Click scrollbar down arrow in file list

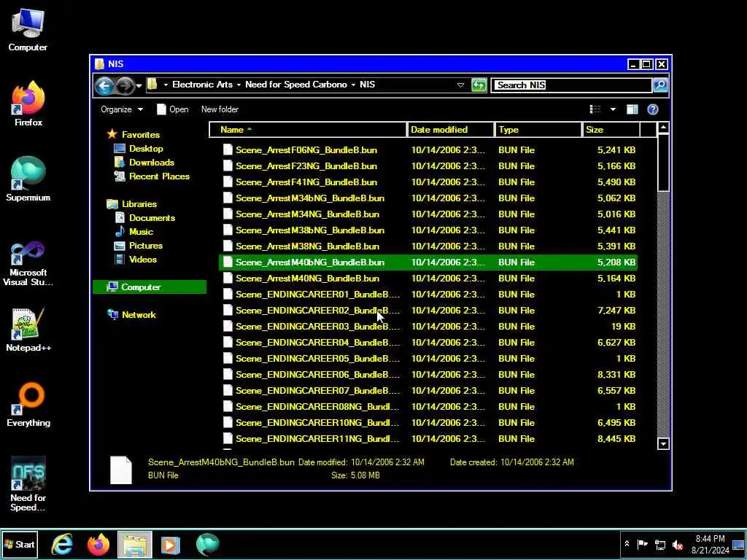(x=662, y=444)
